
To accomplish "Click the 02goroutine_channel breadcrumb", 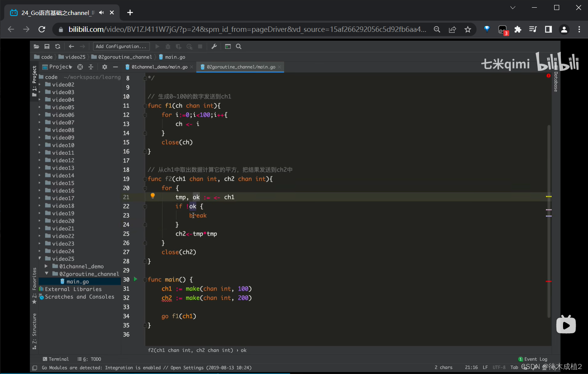I will [x=122, y=57].
